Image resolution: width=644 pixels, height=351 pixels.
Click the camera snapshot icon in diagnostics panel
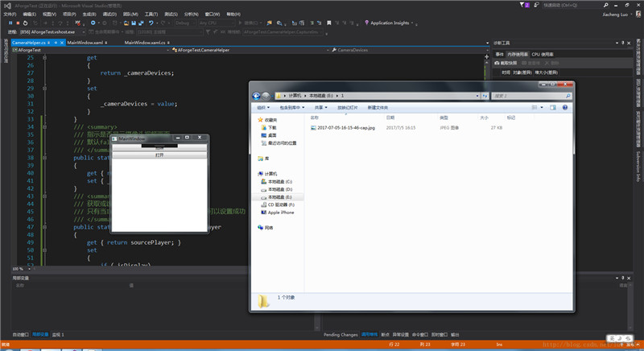(497, 64)
